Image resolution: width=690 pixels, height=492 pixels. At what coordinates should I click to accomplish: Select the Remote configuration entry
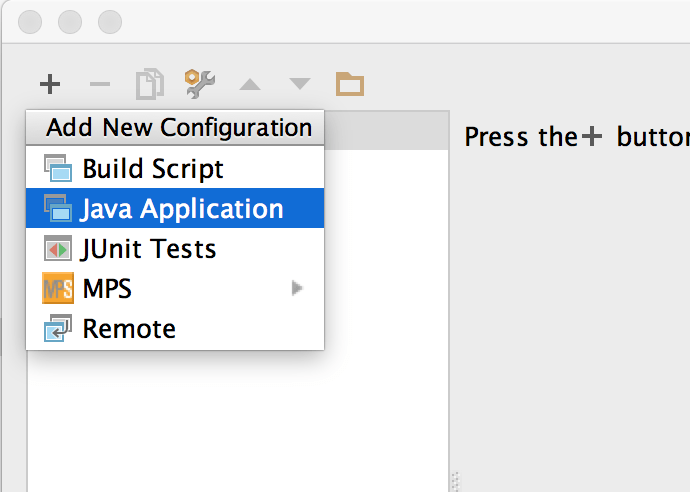coord(129,329)
